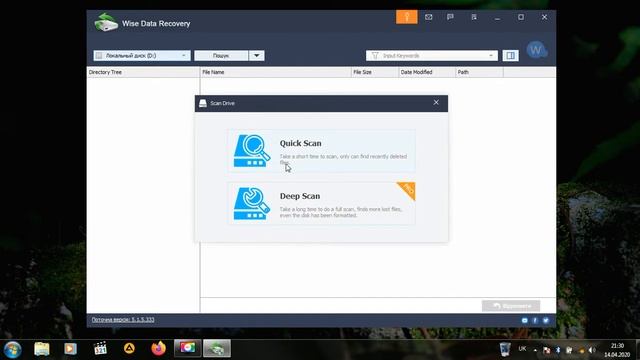Toggle the preview pane layout icon
The height and width of the screenshot is (360, 640).
click(510, 56)
